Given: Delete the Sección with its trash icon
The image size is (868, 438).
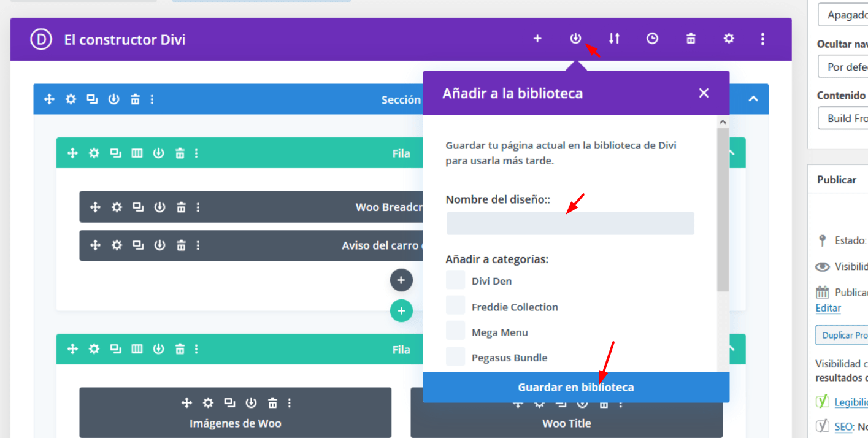Looking at the screenshot, I should coord(136,99).
